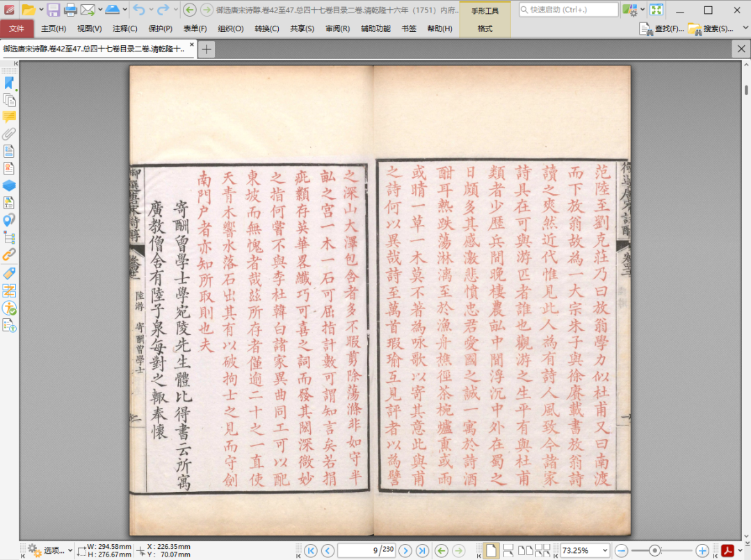Toggle continuous page layout

[x=508, y=550]
